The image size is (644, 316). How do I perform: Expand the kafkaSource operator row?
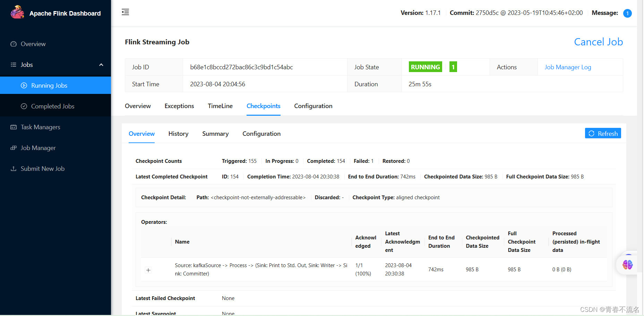tap(148, 270)
